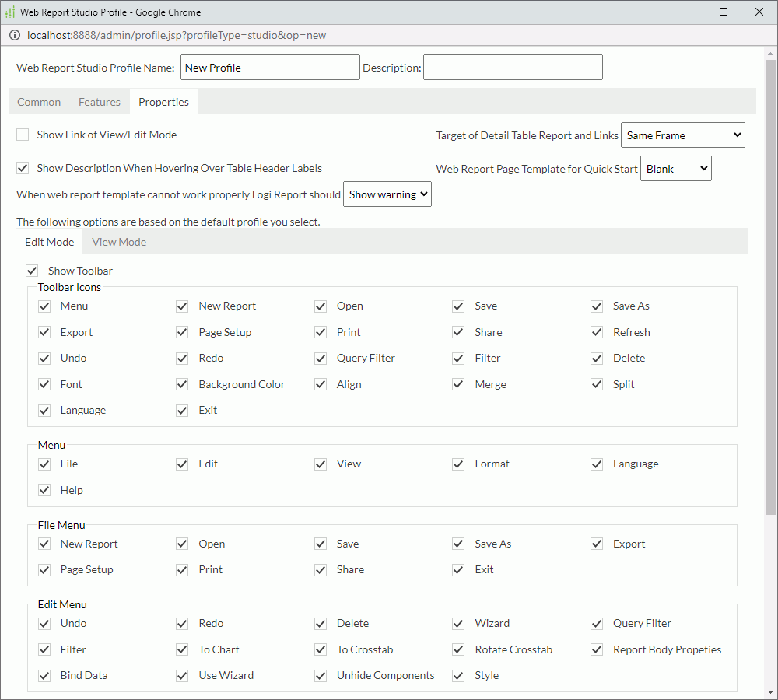The image size is (778, 700).
Task: Go to the Common tab
Action: [x=39, y=101]
